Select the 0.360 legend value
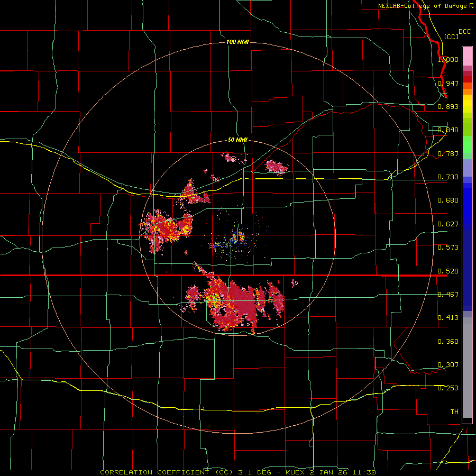Viewport: 476px width, 476px height. 448,342
